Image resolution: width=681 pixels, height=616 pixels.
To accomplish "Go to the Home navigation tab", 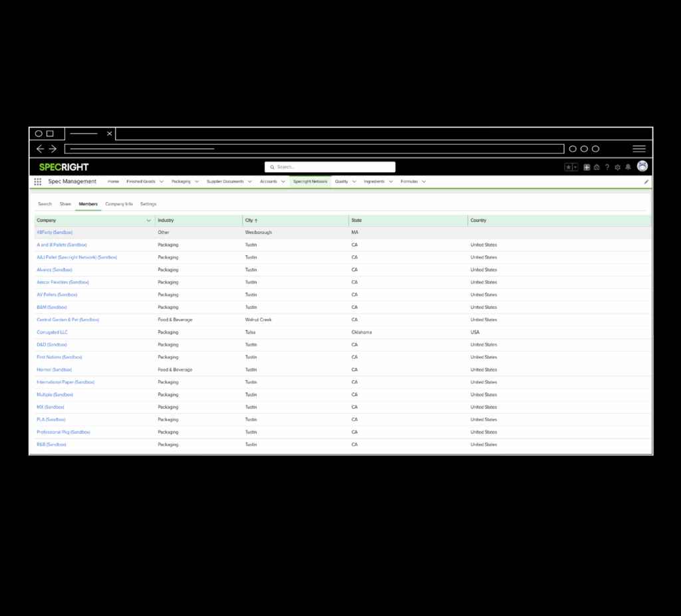I will [x=113, y=181].
